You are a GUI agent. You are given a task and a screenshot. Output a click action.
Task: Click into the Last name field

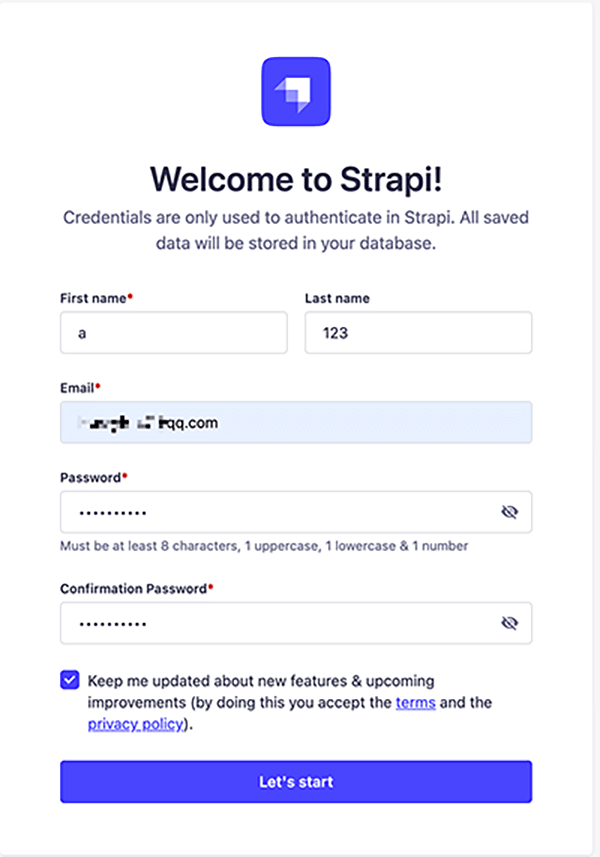(418, 333)
